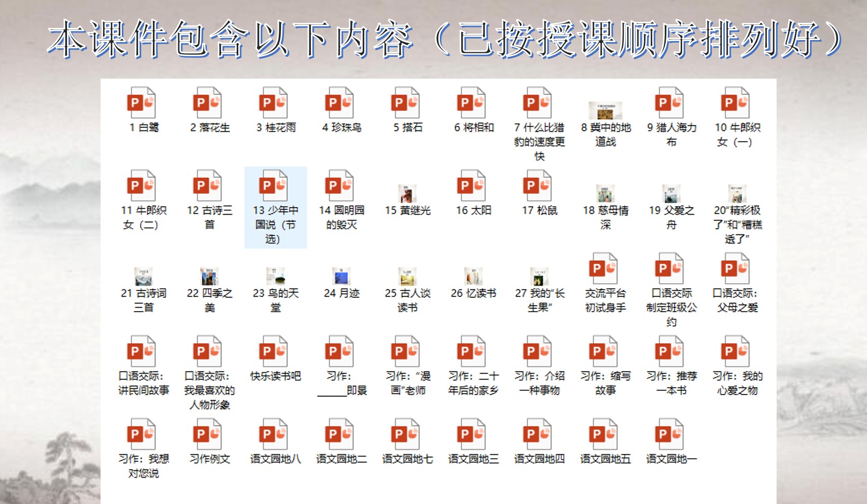Open the '8 冀中的地道战' thumbnail

[x=605, y=111]
